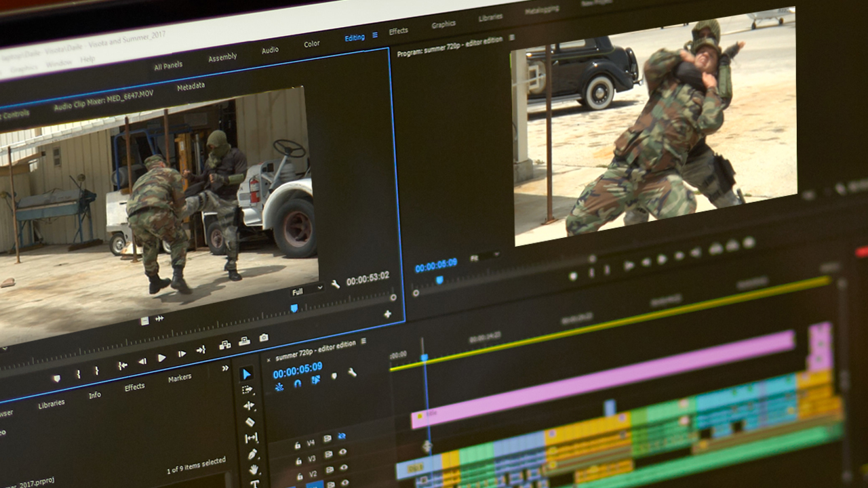Grab the Hand tool
The width and height of the screenshot is (868, 488).
253,470
